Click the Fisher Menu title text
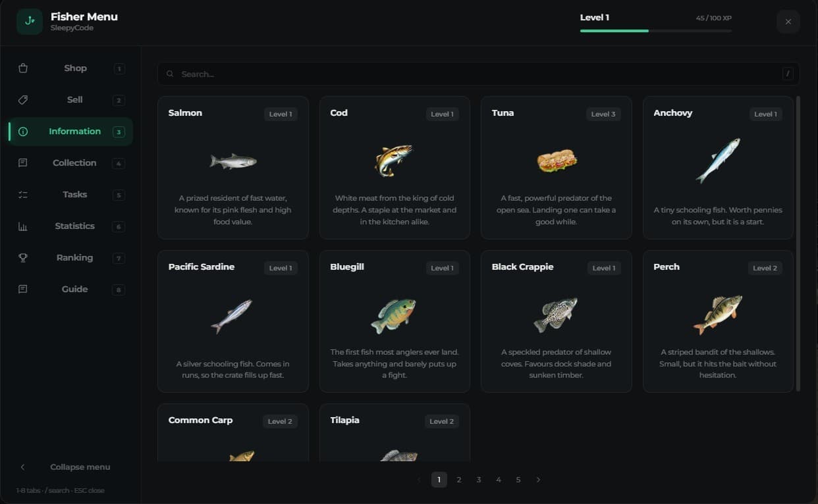The height and width of the screenshot is (504, 818). (84, 16)
